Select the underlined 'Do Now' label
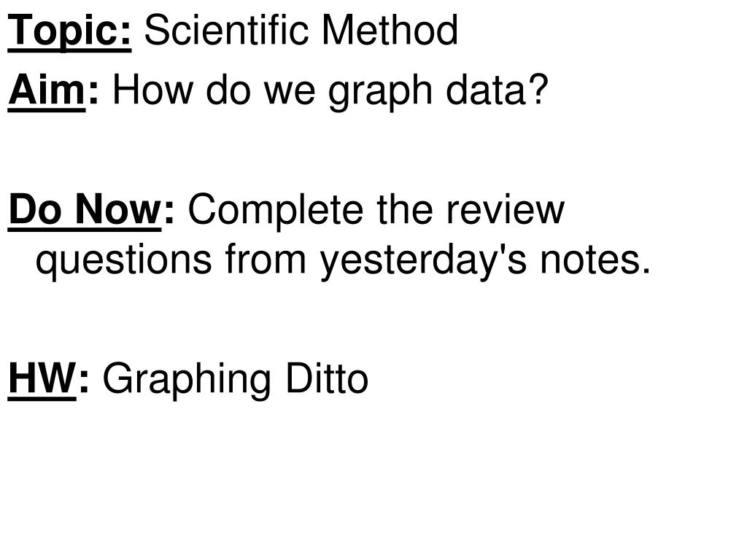Image resolution: width=747 pixels, height=560 pixels. point(85,211)
